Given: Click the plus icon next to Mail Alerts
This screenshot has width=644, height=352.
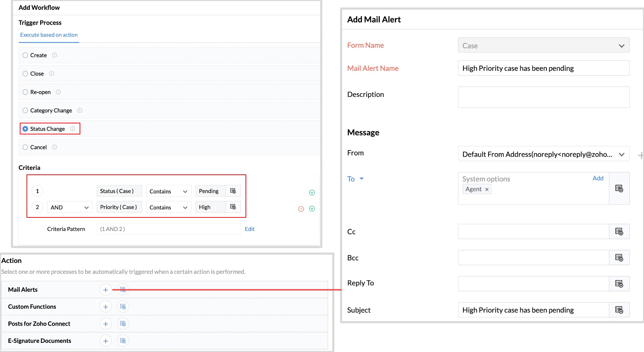Looking at the screenshot, I should click(x=105, y=290).
